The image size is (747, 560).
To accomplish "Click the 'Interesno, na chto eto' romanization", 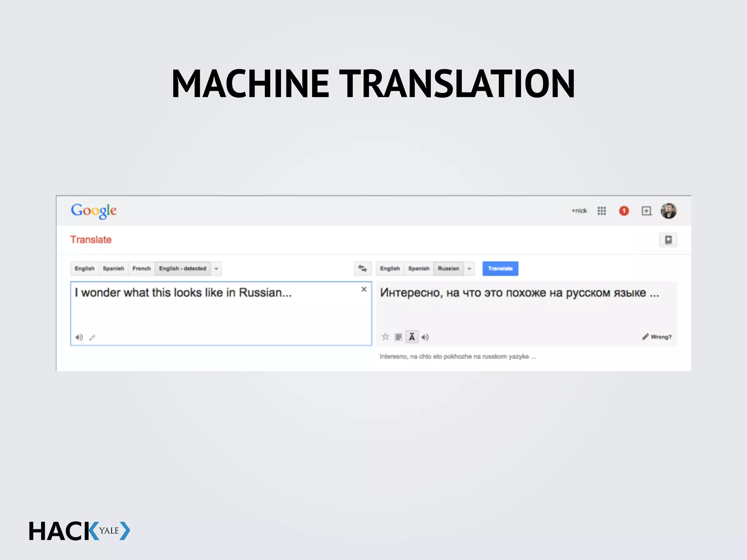I will (458, 357).
